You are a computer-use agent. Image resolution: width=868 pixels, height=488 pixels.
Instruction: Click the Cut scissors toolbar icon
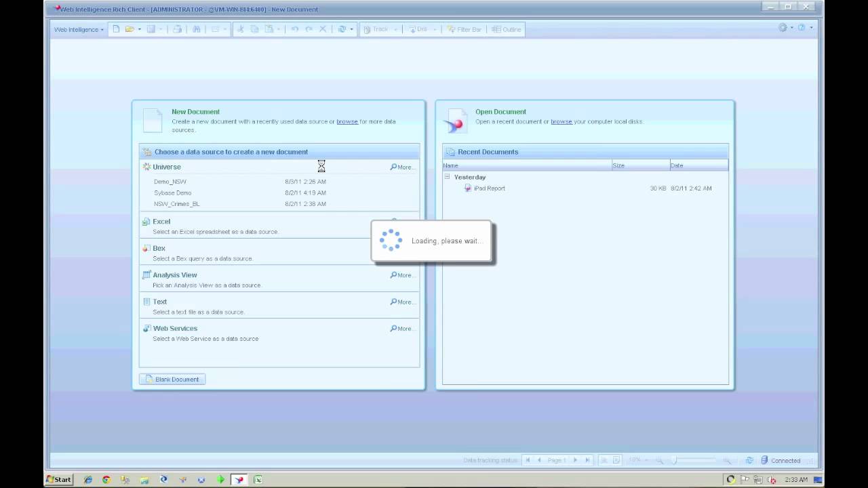click(240, 29)
